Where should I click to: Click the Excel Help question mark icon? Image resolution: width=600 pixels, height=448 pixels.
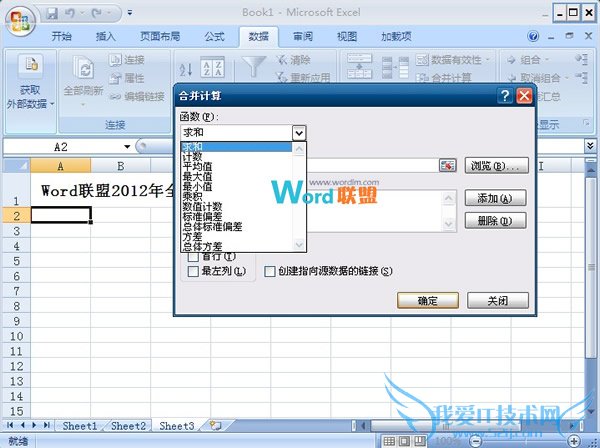(x=533, y=36)
